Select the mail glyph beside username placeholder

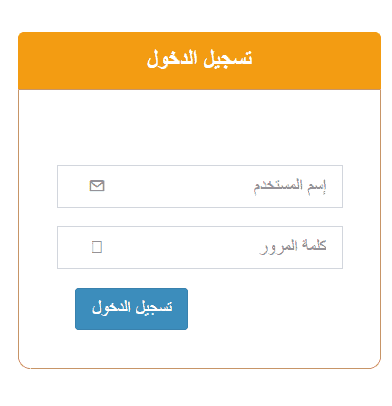coord(97,186)
